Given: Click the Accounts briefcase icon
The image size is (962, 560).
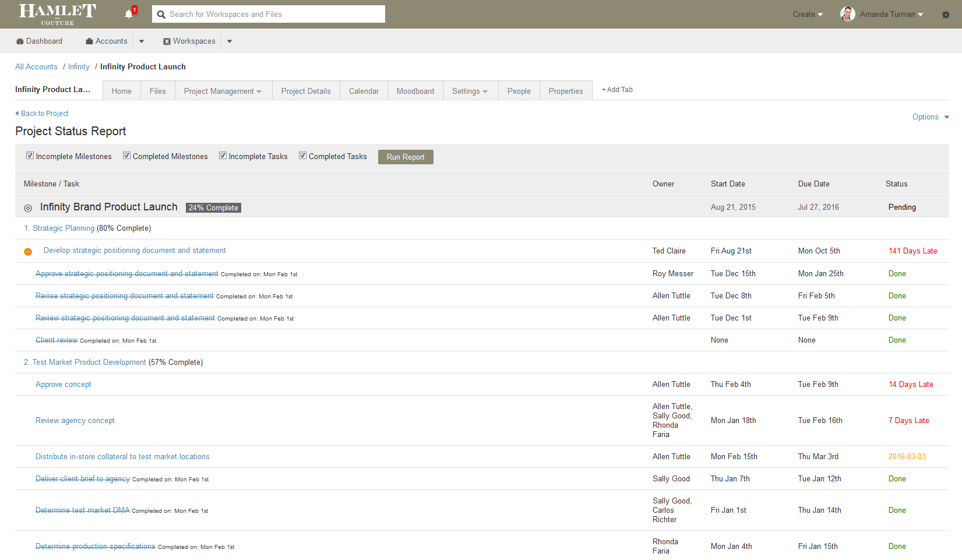Looking at the screenshot, I should point(89,41).
